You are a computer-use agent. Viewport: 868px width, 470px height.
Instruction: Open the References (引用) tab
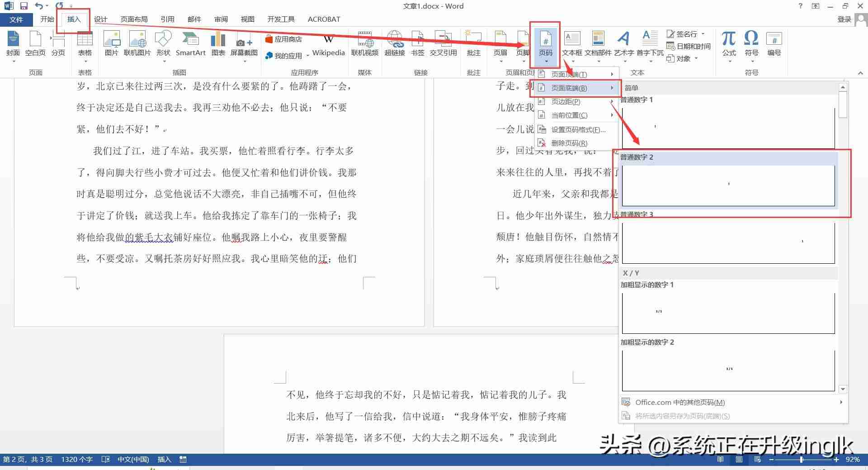(x=167, y=19)
